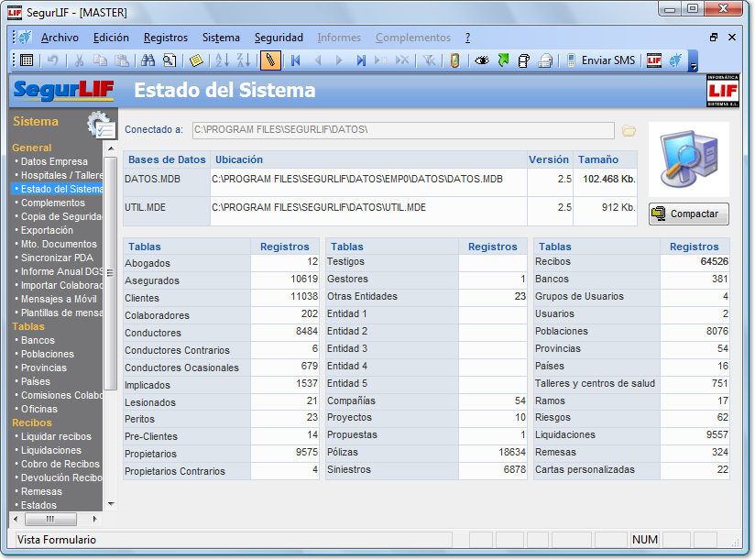Click the eye preview icon in toolbar
Image resolution: width=755 pixels, height=560 pixels.
pyautogui.click(x=481, y=60)
